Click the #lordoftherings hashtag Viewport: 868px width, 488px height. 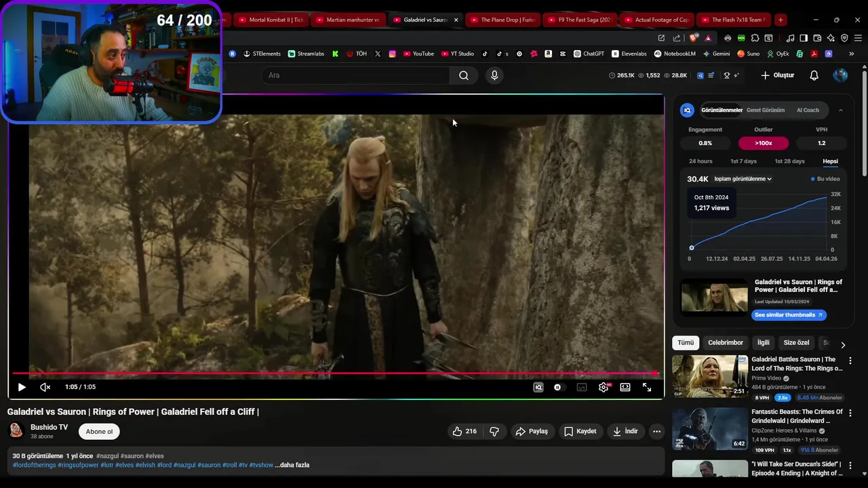(x=35, y=465)
